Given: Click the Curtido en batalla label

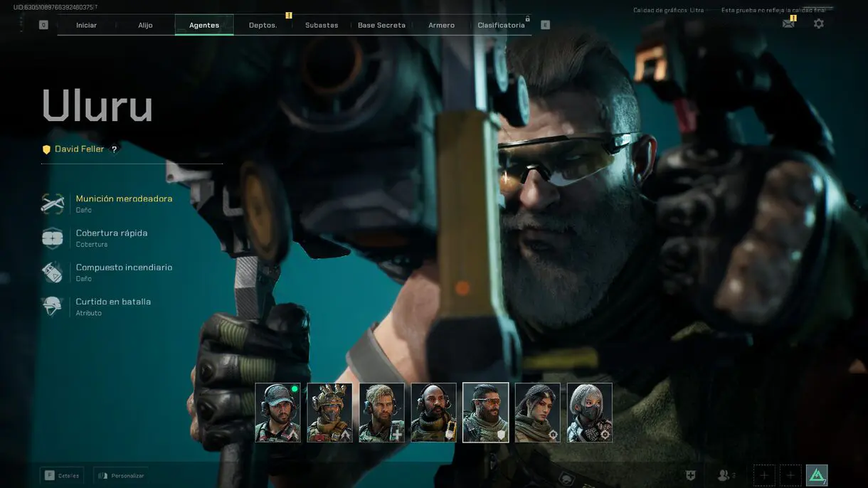Looking at the screenshot, I should coord(113,302).
